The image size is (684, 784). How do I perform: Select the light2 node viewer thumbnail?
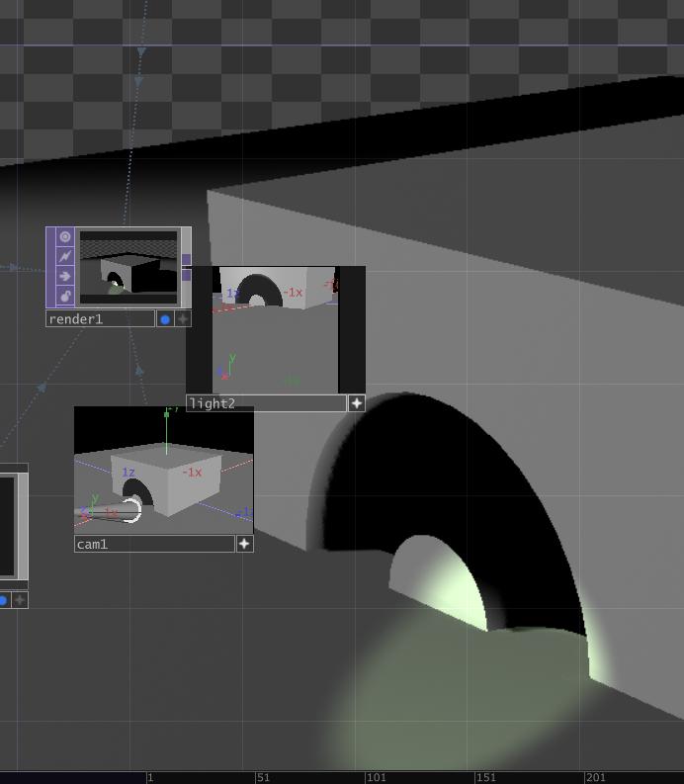click(x=276, y=330)
